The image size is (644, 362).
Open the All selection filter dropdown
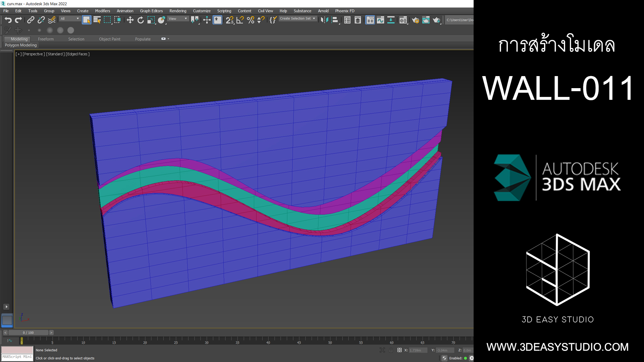pos(70,19)
